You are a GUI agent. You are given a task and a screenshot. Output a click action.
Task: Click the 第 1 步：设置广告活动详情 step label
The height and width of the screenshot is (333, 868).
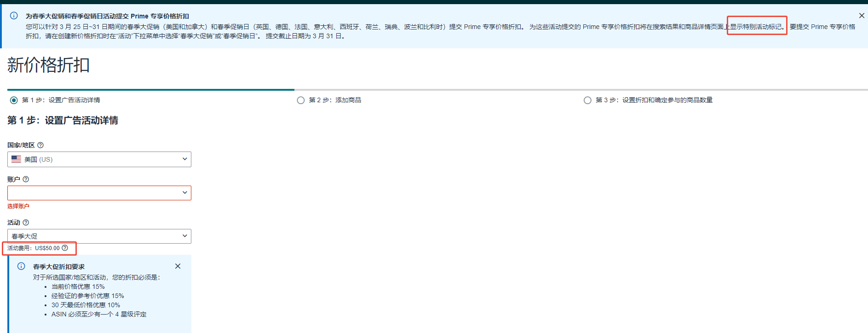[x=61, y=100]
